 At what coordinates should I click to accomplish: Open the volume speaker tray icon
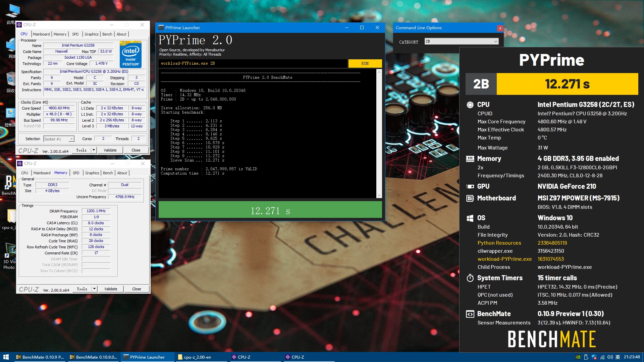610,357
